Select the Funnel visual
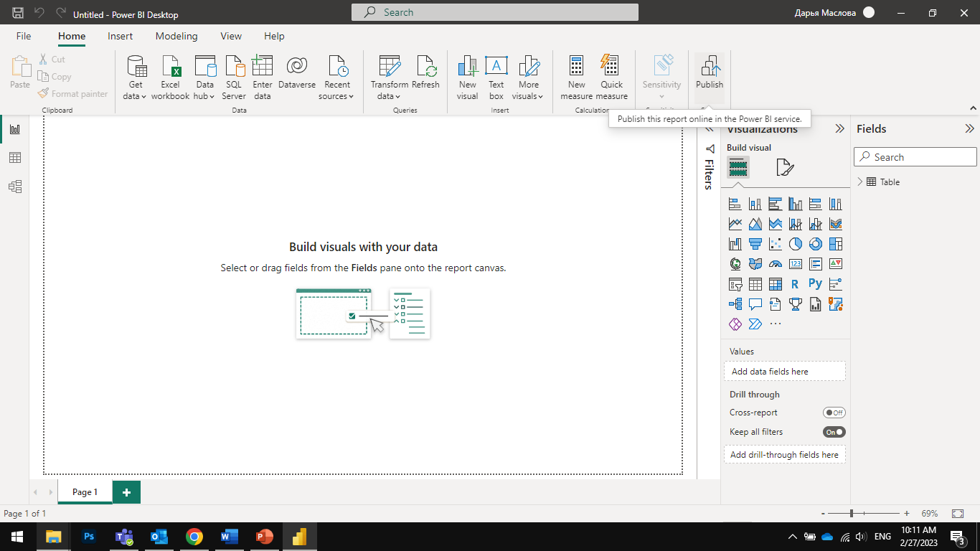The width and height of the screenshot is (980, 551). [x=755, y=244]
